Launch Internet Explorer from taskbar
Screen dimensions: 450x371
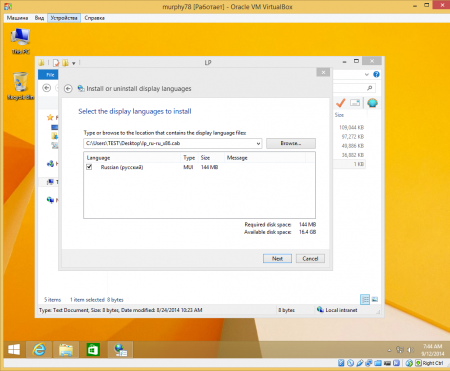[39, 350]
